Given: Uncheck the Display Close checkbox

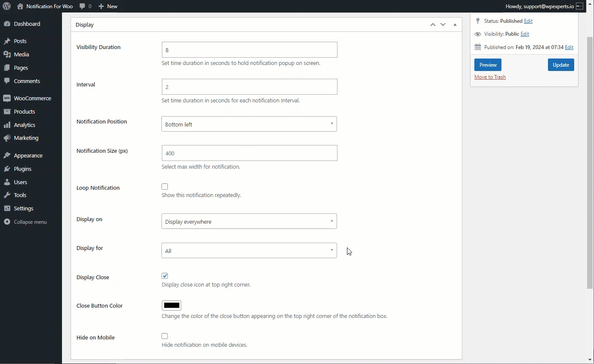Looking at the screenshot, I should (165, 276).
